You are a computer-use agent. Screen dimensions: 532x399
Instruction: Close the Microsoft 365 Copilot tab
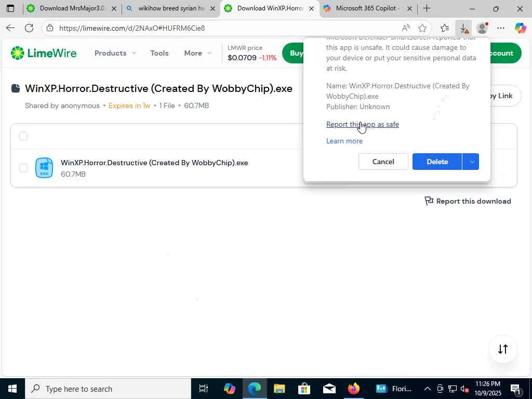coord(409,9)
